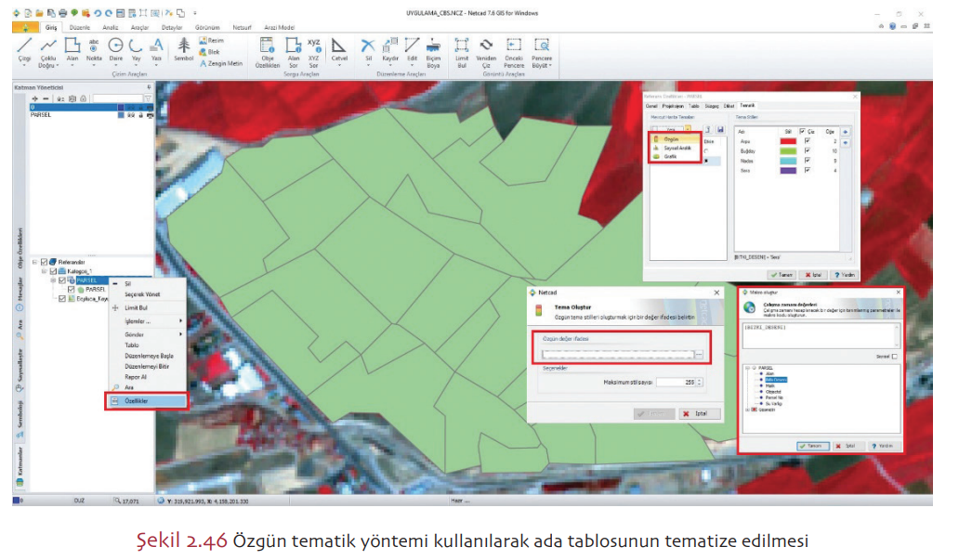Toggle the Genel checkbox in Makro oluştur

[894, 356]
